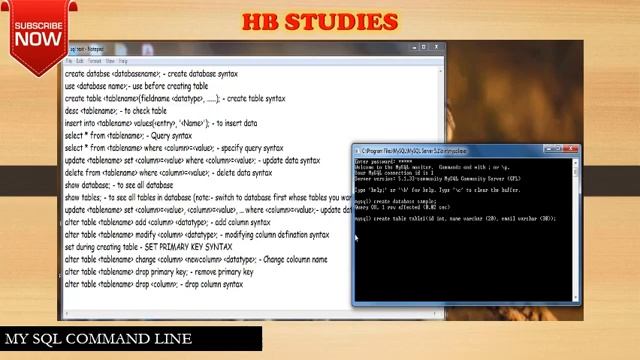Maximize the Notepad window

(424, 47)
